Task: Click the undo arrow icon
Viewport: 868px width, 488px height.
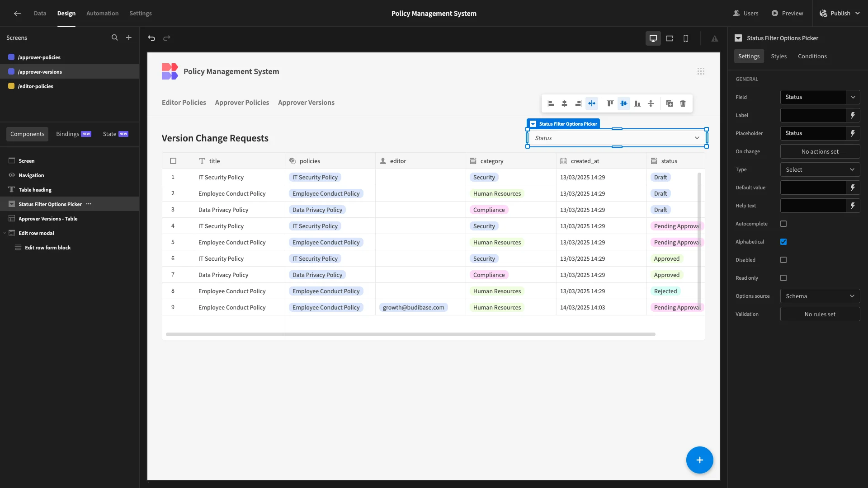Action: 151,38
